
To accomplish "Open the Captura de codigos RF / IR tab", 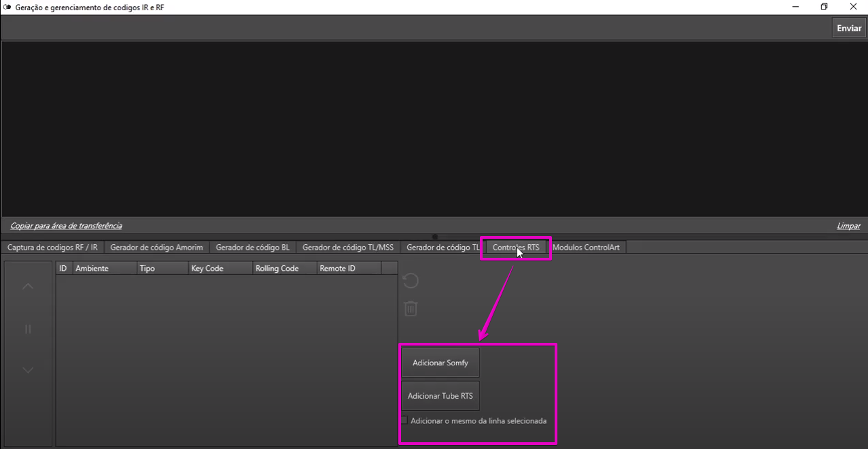I will [x=52, y=248].
